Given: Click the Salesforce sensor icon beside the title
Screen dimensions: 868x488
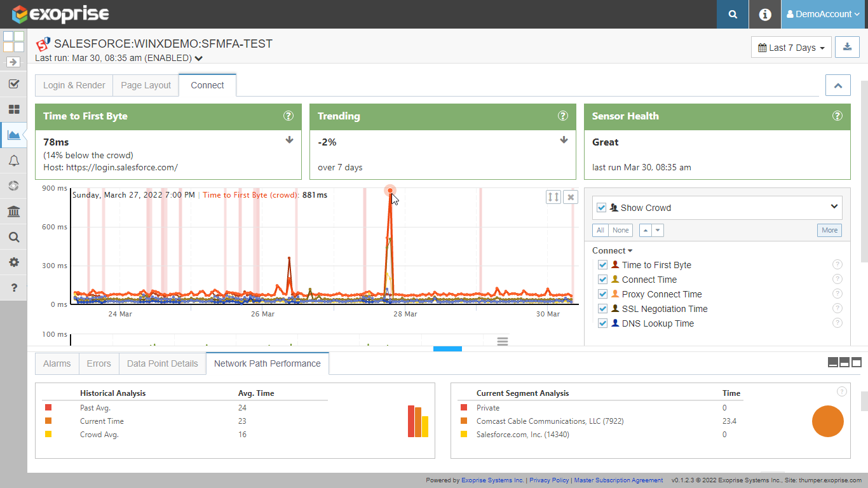Looking at the screenshot, I should coord(43,44).
